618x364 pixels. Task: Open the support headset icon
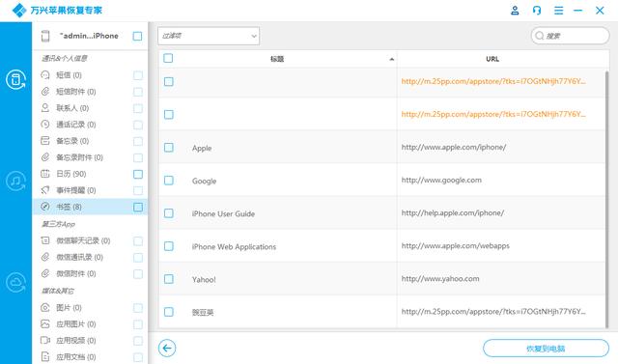(537, 11)
